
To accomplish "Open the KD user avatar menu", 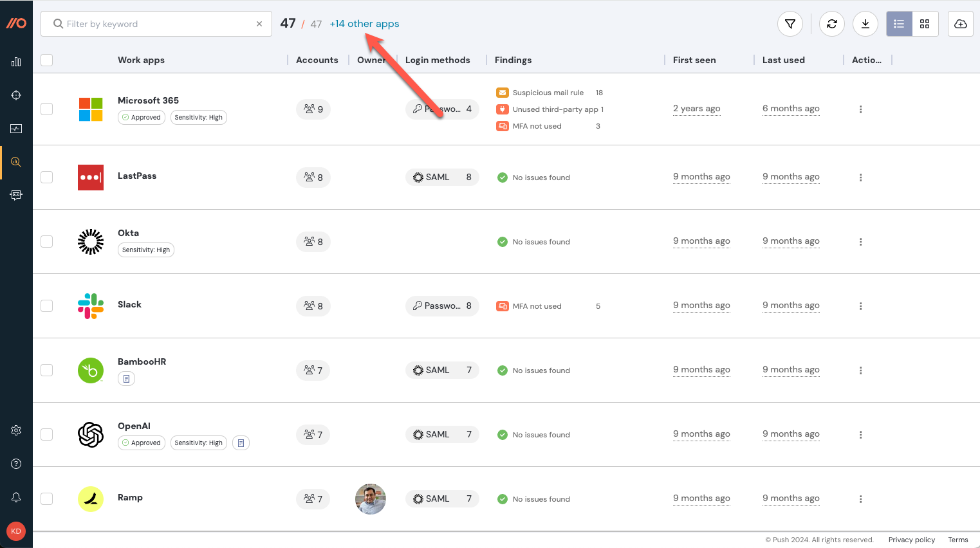I will (x=16, y=531).
